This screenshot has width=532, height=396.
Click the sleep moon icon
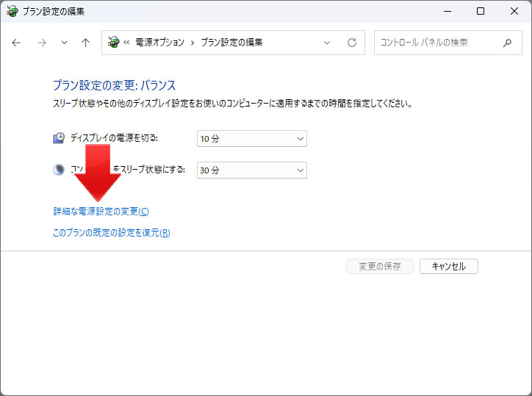(59, 170)
